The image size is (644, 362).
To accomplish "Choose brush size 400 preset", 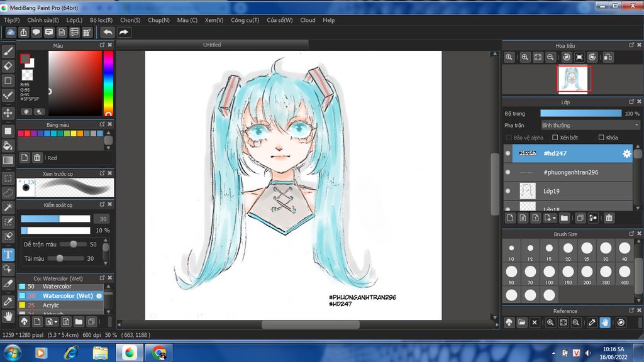I will [625, 274].
